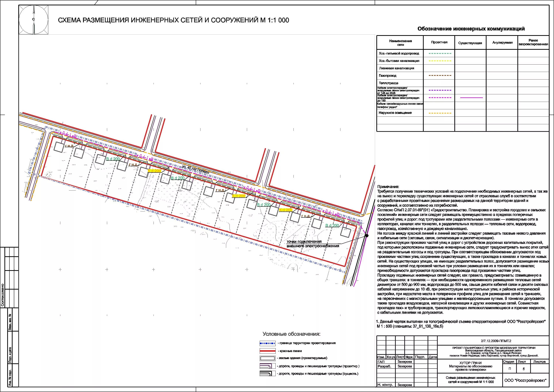Click label 'точки подключения внешнего электроснабжения'
554x392 pixels.
[x=313, y=244]
